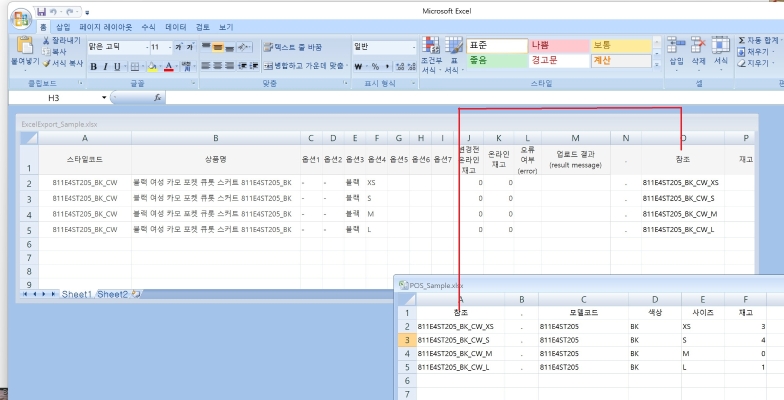This screenshot has width=784, height=400.
Task: Open the Name Box dropdown arrow
Action: pos(104,98)
